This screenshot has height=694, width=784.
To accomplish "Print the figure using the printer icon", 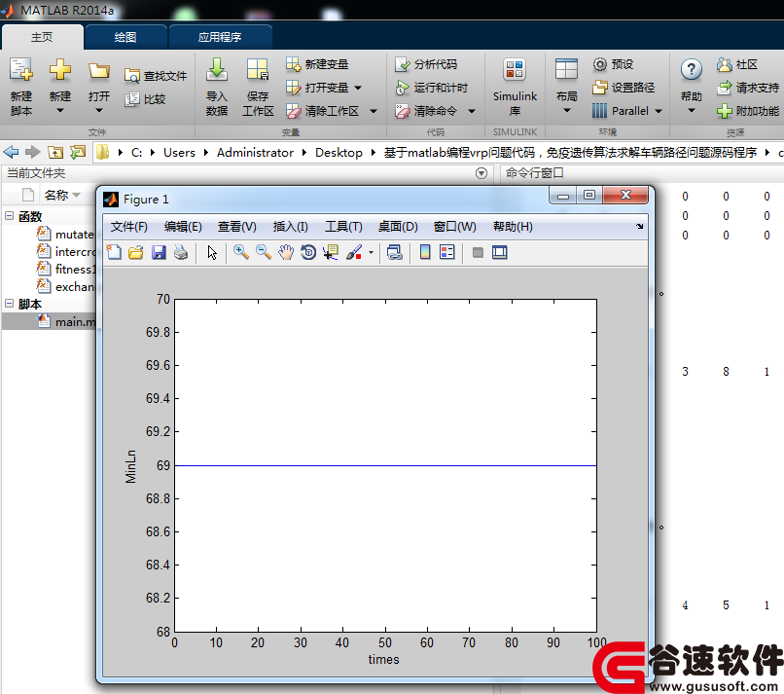I will pyautogui.click(x=181, y=252).
